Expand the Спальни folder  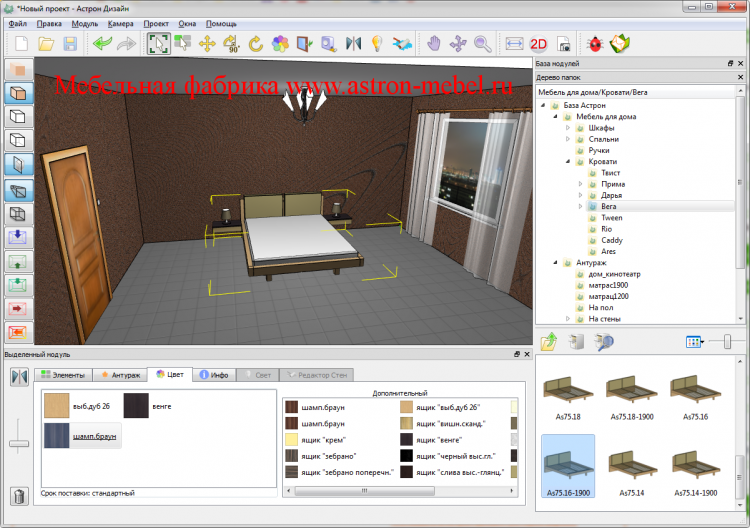click(x=568, y=139)
